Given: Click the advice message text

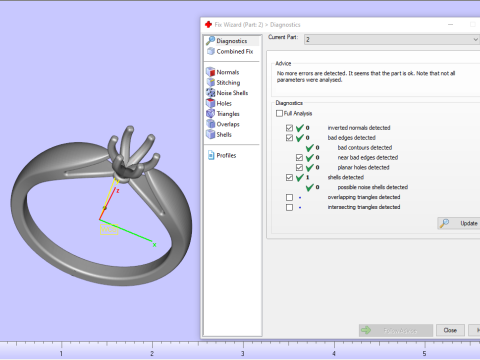Looking at the screenshot, I should pos(366,76).
